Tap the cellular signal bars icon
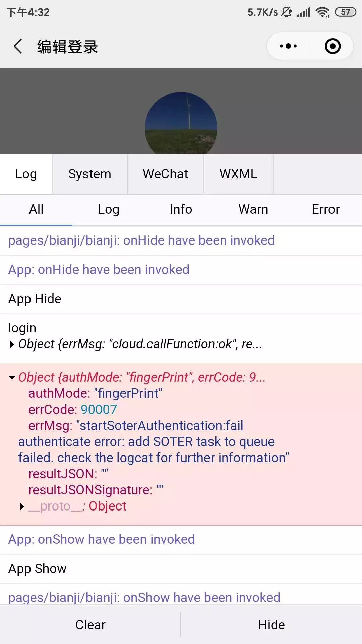 click(x=304, y=12)
